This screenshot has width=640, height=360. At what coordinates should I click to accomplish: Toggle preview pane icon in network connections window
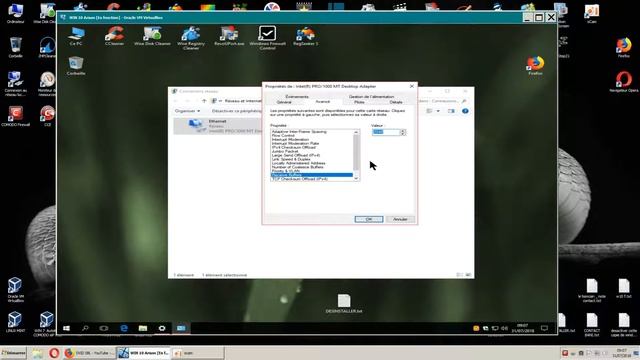click(451, 111)
